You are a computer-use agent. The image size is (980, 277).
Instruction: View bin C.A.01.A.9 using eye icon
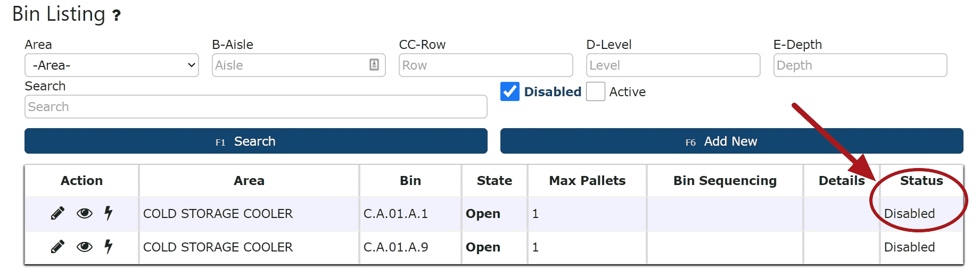click(85, 247)
